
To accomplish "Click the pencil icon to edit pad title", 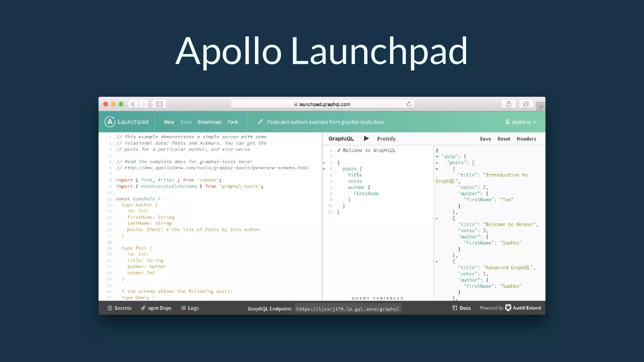I will pyautogui.click(x=260, y=122).
